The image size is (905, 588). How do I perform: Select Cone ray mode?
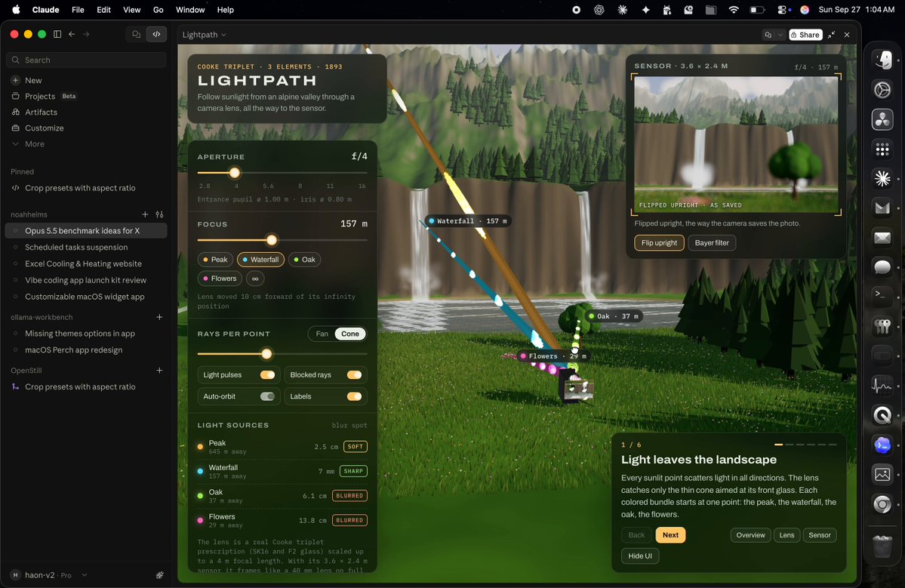349,334
